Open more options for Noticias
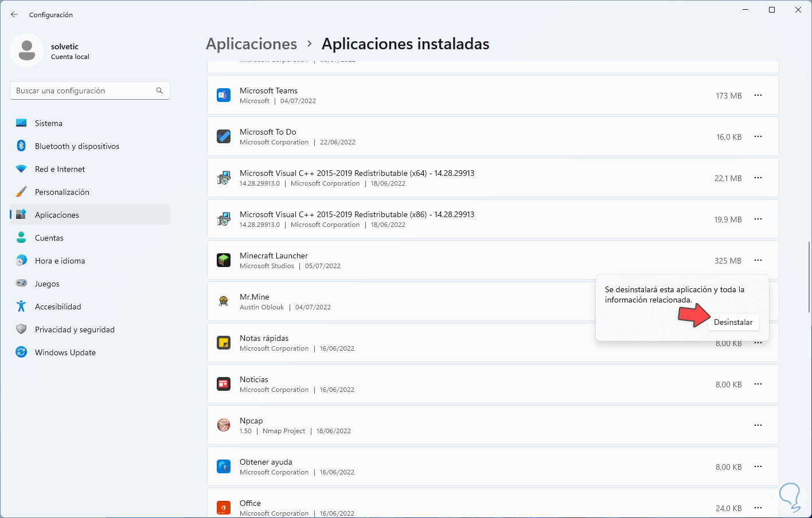812x518 pixels. (x=758, y=384)
